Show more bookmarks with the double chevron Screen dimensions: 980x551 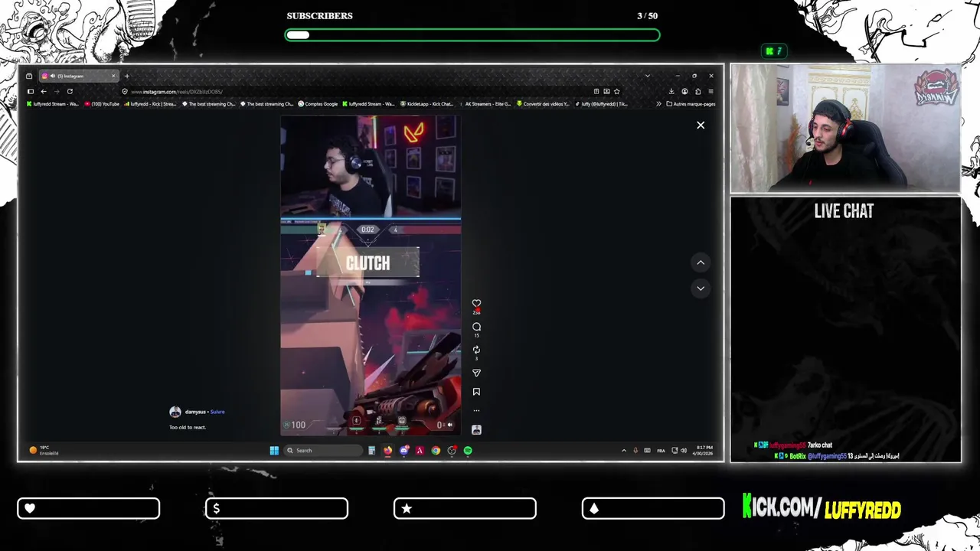coord(658,104)
